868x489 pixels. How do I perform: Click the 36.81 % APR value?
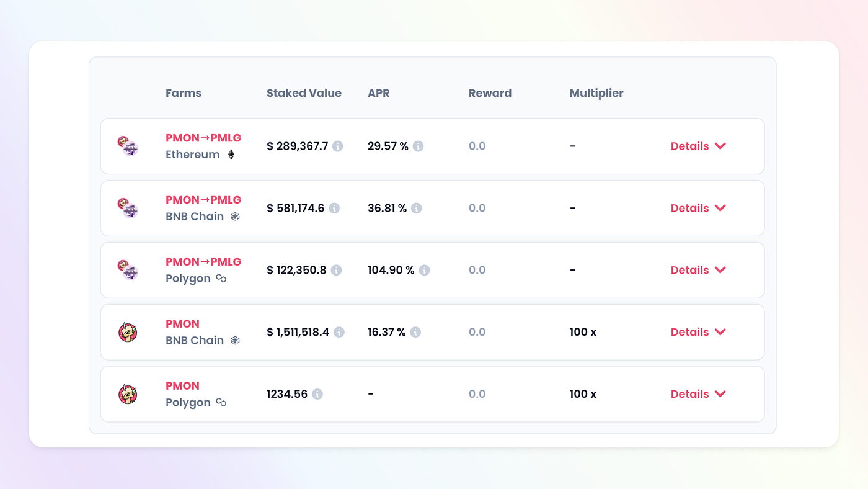(x=387, y=209)
